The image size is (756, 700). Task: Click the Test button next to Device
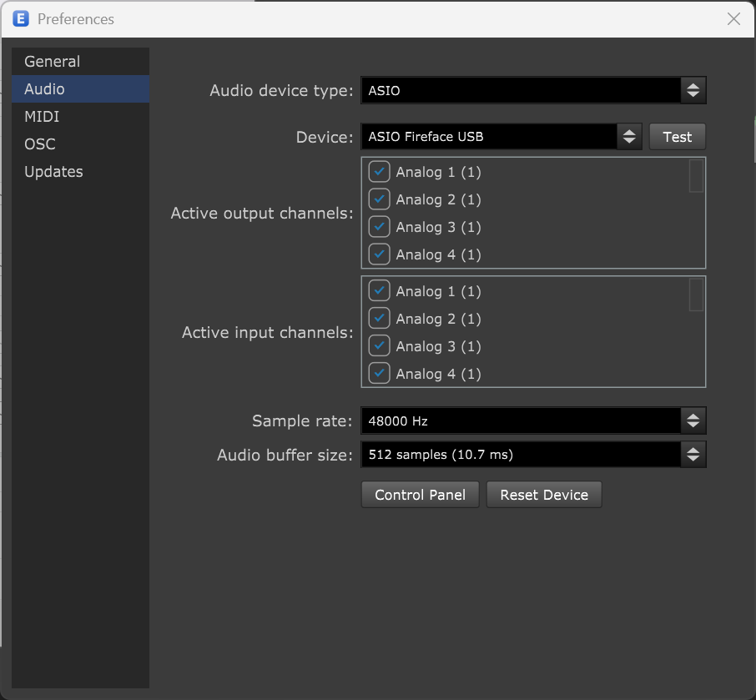pyautogui.click(x=677, y=137)
